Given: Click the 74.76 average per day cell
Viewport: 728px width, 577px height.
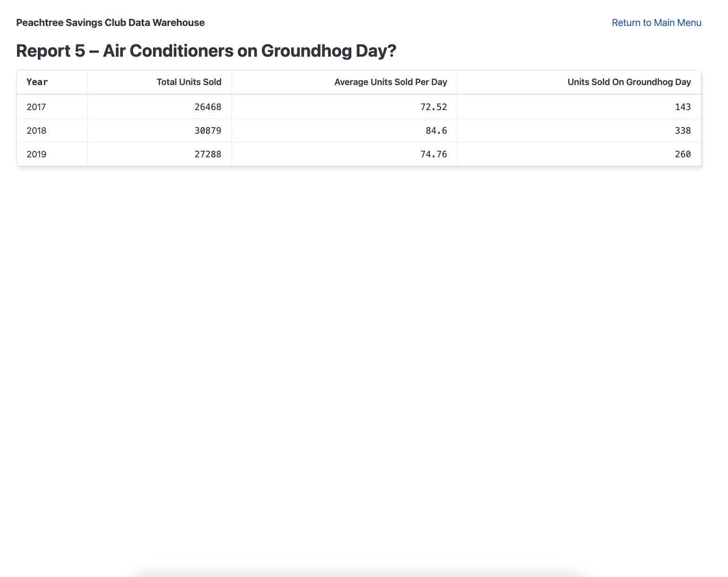Looking at the screenshot, I should pos(433,154).
